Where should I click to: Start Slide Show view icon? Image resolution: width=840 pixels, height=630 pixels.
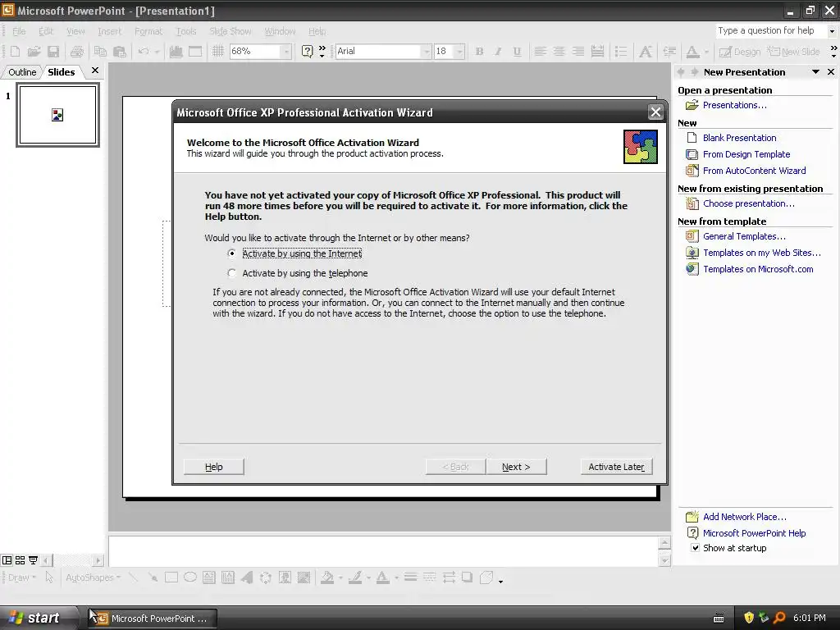point(33,560)
